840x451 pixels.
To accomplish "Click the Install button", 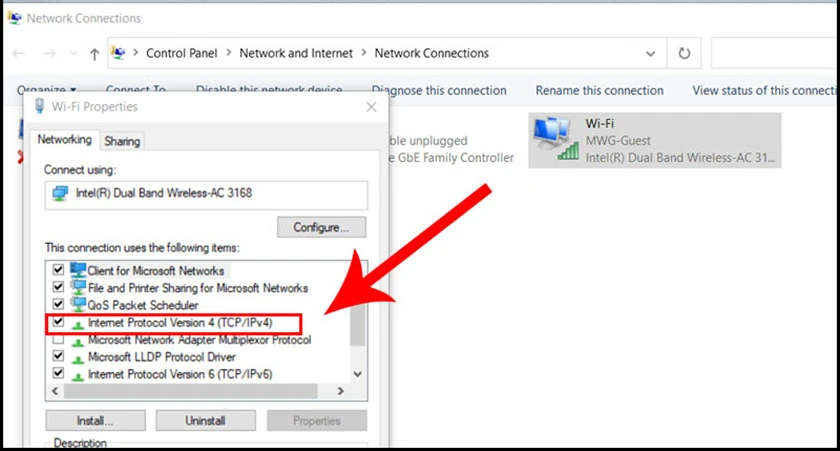I will (95, 420).
